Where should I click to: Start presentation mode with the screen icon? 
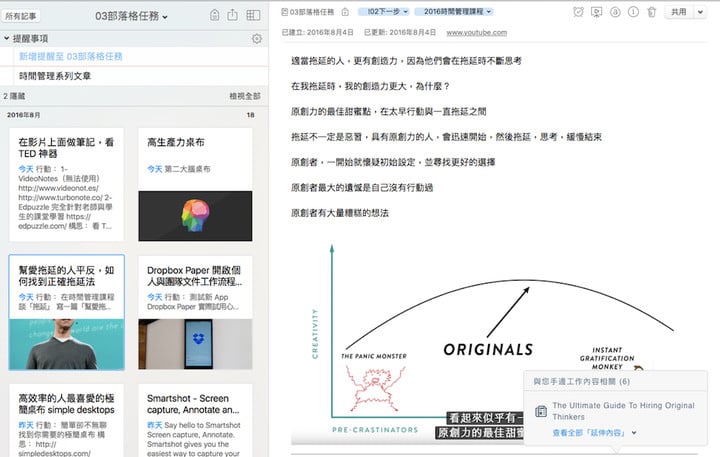[596, 12]
